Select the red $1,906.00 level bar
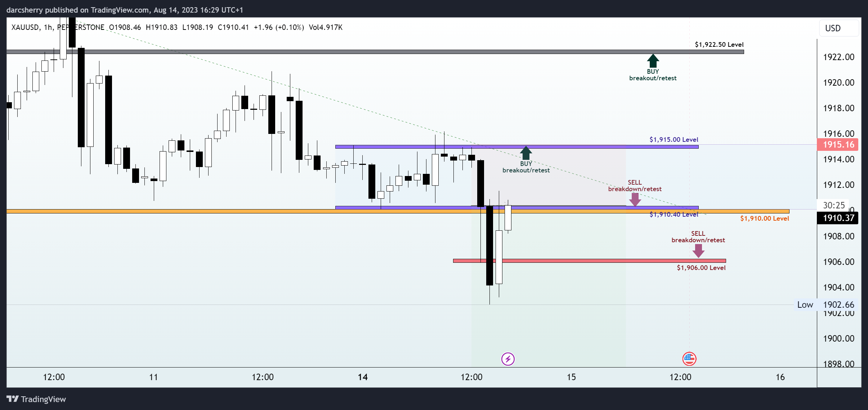This screenshot has width=868, height=410. click(590, 261)
